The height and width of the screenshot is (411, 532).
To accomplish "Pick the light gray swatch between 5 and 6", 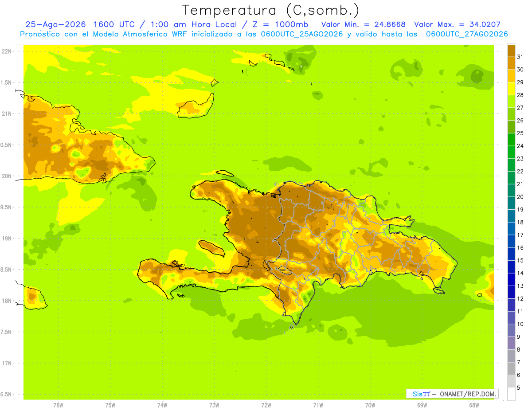I will [x=511, y=381].
